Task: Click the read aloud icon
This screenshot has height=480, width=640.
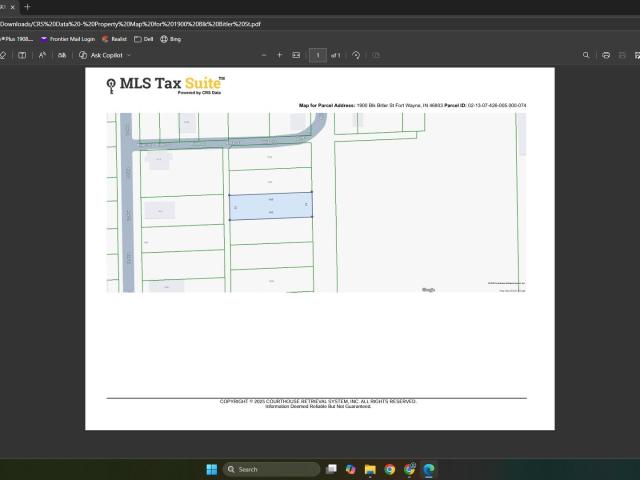Action: (x=42, y=55)
